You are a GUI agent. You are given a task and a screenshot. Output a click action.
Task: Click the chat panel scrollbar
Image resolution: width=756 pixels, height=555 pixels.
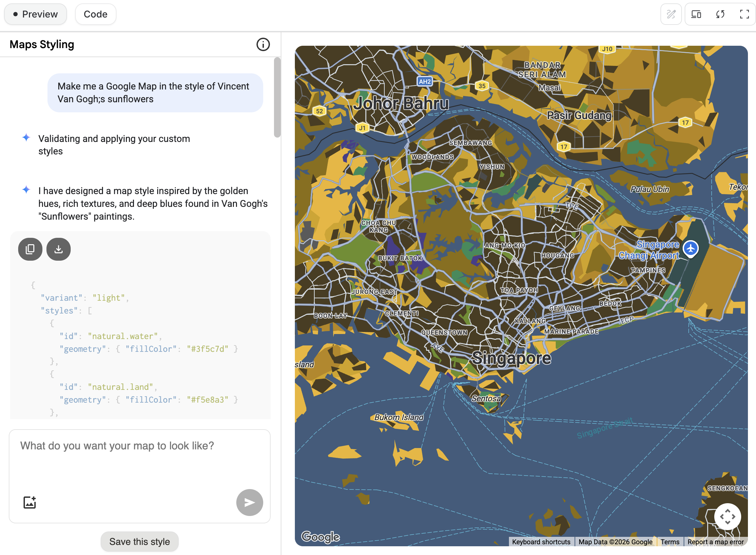click(x=277, y=98)
